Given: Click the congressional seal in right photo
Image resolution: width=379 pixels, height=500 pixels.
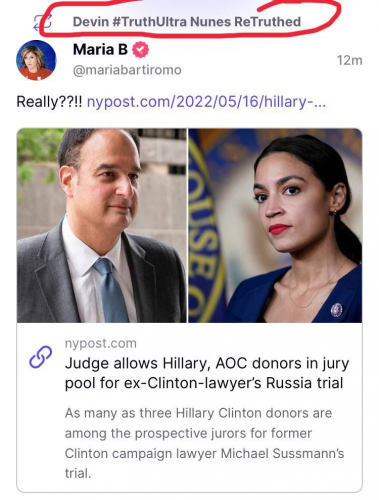Looking at the screenshot, I should pyautogui.click(x=207, y=225).
